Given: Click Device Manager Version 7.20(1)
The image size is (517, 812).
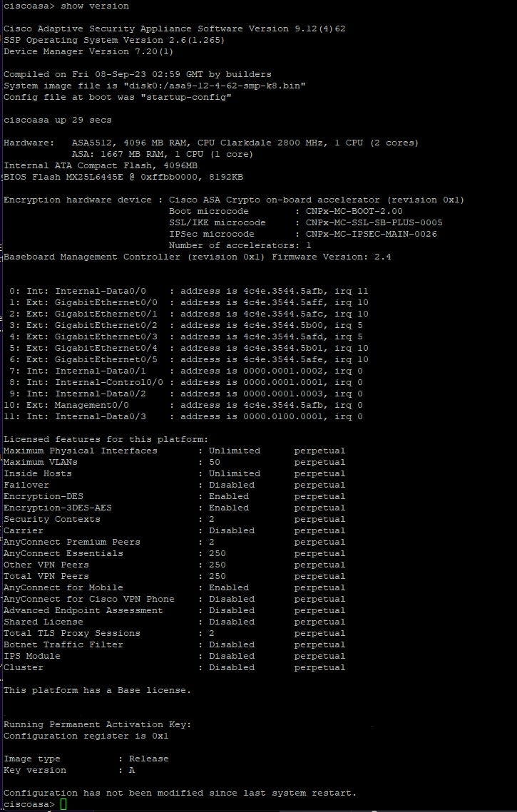Looking at the screenshot, I should [x=88, y=52].
